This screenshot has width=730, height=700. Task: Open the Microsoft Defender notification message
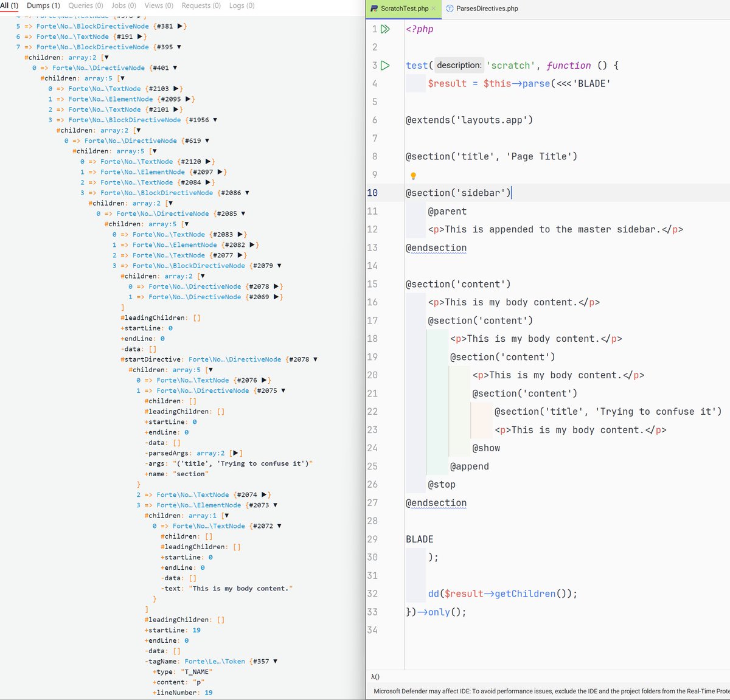click(551, 691)
